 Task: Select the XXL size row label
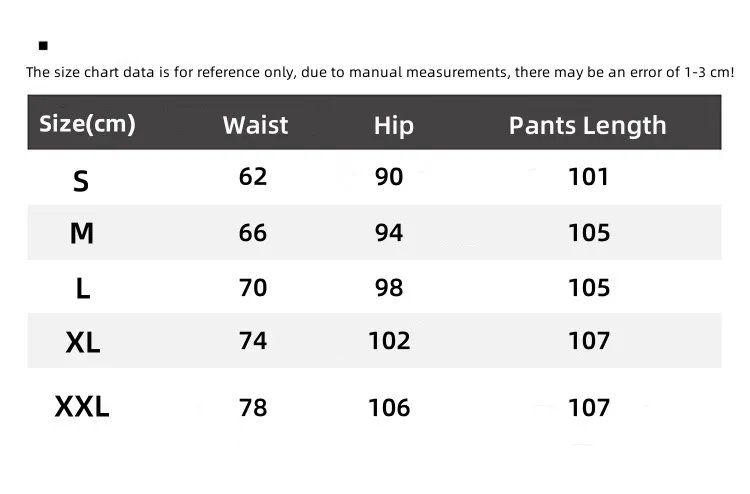(x=82, y=407)
